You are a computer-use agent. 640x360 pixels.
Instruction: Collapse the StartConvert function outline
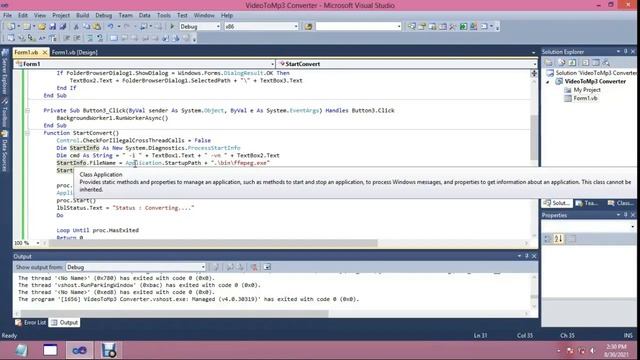point(27,133)
